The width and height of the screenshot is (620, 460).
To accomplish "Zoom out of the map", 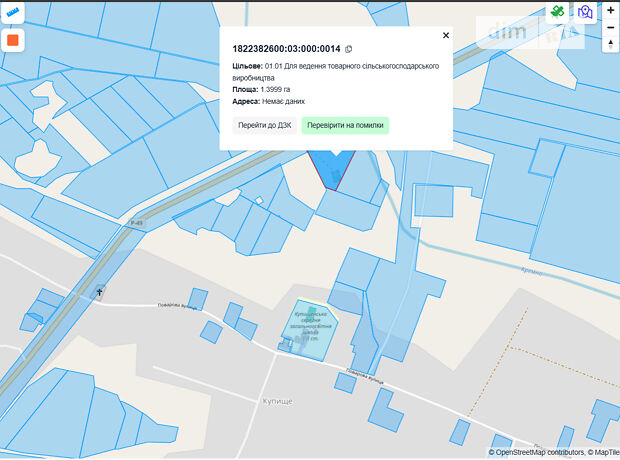I will point(610,27).
